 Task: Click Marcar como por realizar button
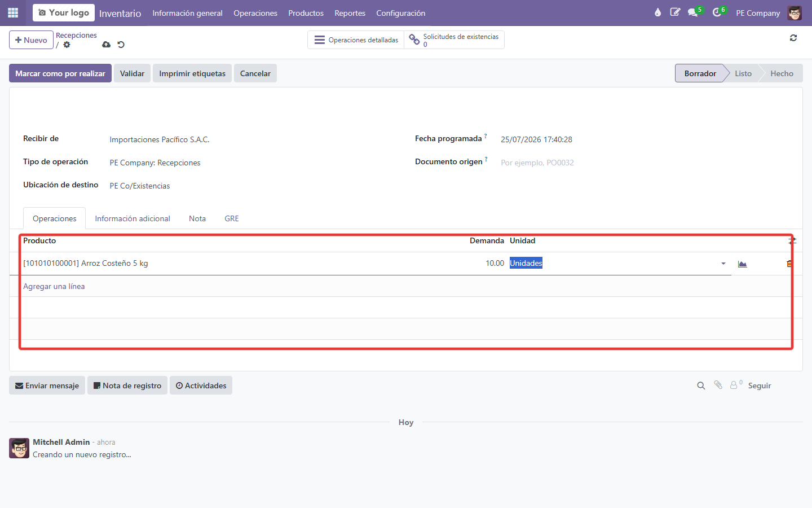[60, 73]
